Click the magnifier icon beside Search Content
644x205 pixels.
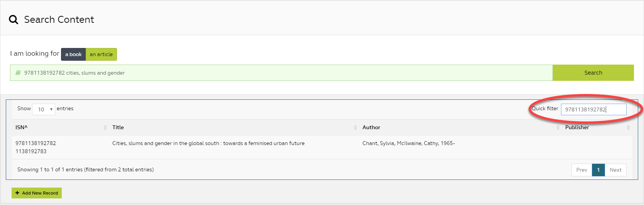[x=14, y=20]
